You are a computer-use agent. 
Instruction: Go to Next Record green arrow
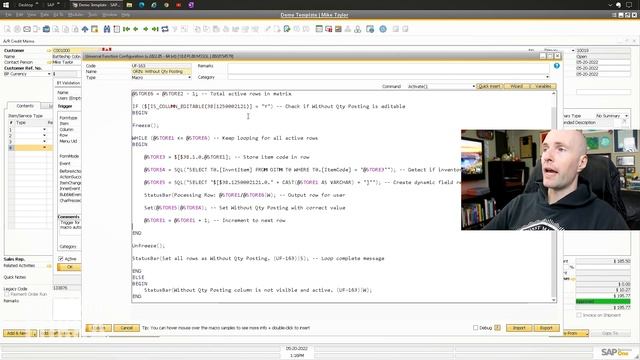click(146, 29)
